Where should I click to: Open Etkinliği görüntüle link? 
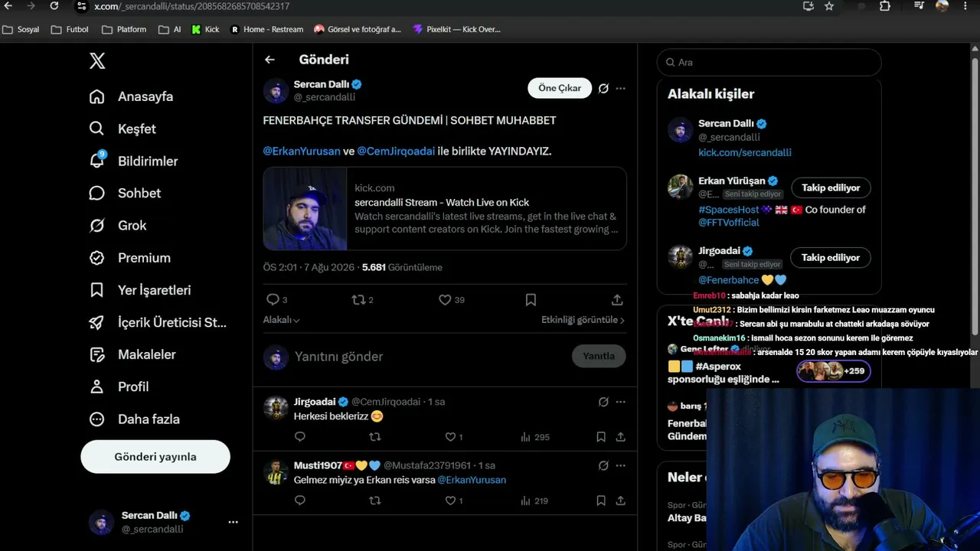(583, 320)
